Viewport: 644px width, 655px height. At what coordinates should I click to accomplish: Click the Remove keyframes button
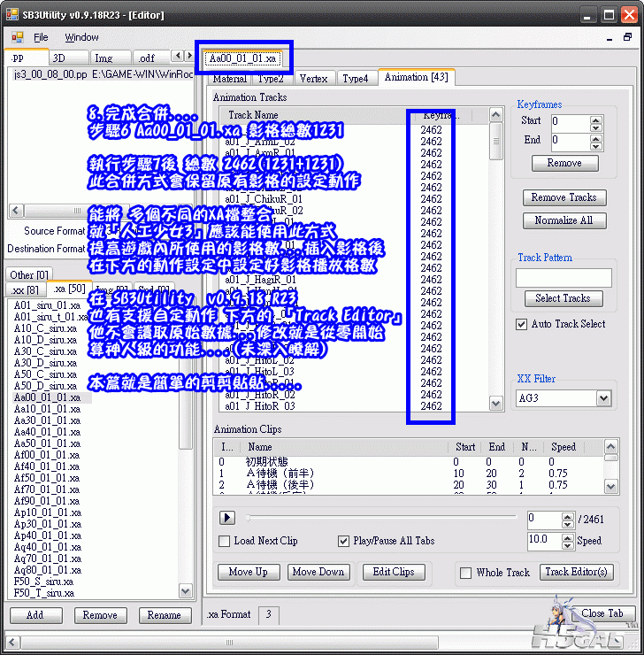tap(564, 163)
